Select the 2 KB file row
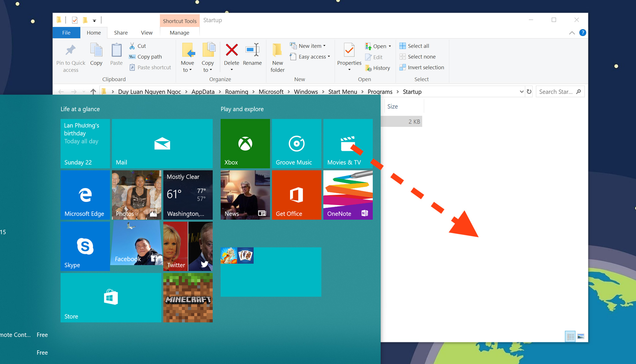The image size is (636, 364). click(401, 122)
